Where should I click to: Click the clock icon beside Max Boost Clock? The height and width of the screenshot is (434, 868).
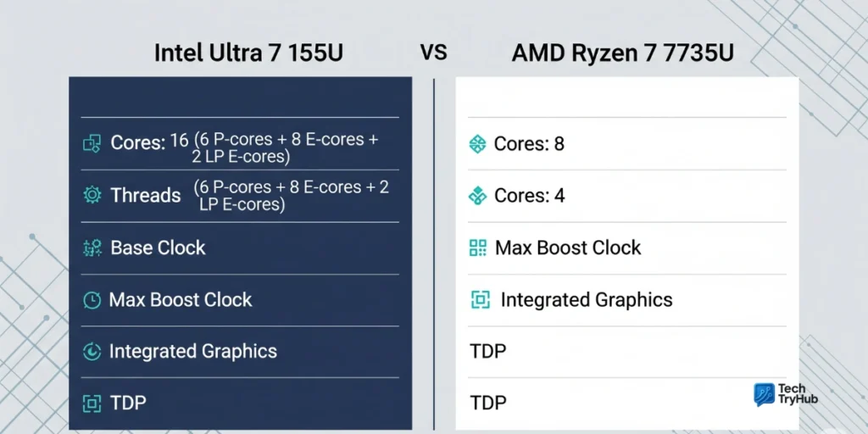(x=92, y=300)
